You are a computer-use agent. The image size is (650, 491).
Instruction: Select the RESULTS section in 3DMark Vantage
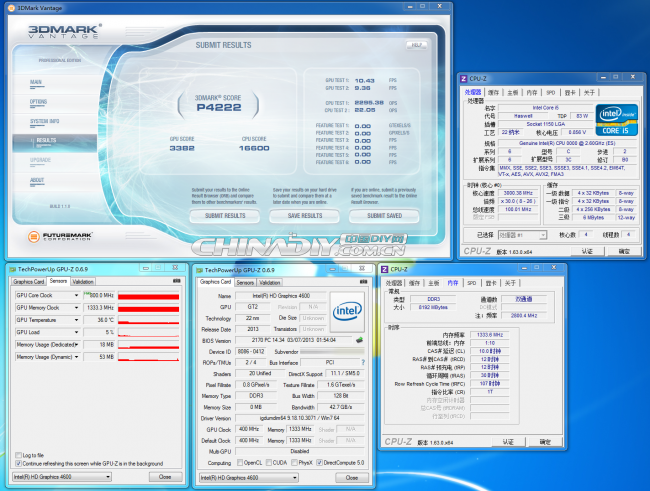click(x=55, y=141)
